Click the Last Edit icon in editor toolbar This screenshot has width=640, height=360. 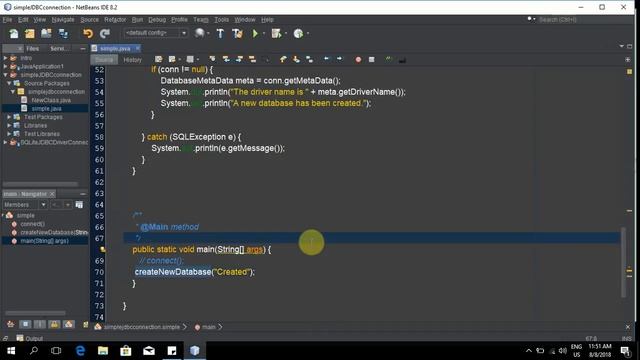[x=159, y=60]
